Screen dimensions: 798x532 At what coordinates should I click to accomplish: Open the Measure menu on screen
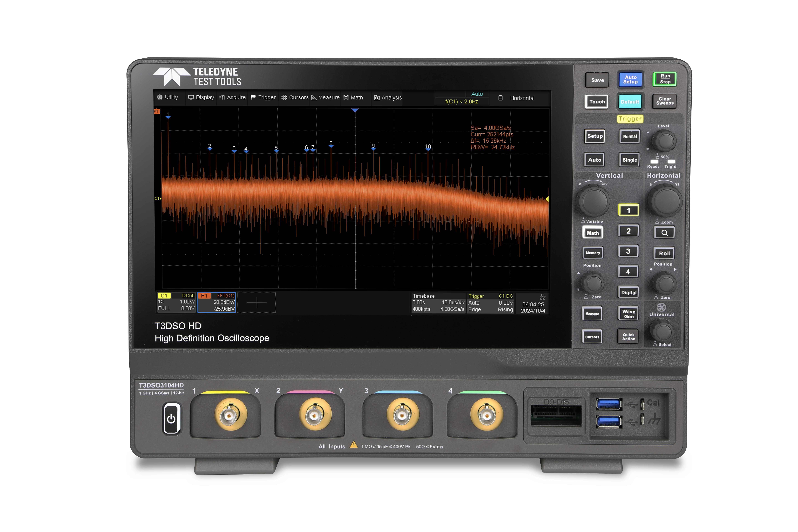point(325,97)
